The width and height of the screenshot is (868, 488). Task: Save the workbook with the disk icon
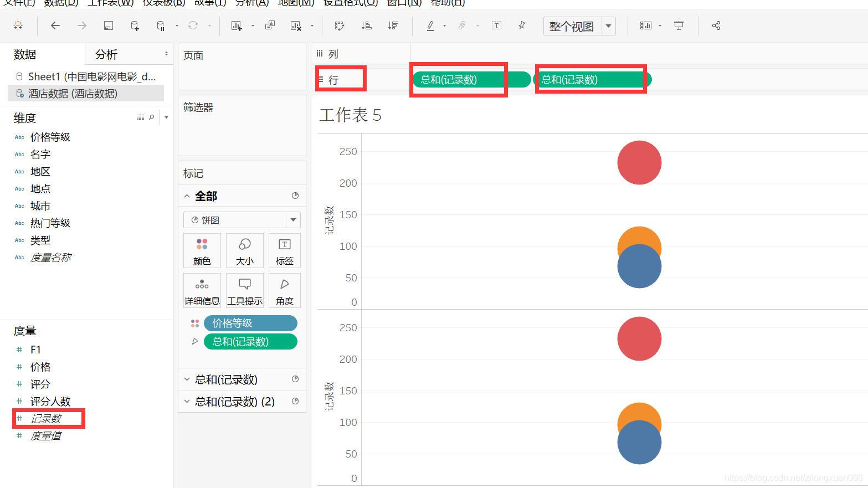[109, 25]
